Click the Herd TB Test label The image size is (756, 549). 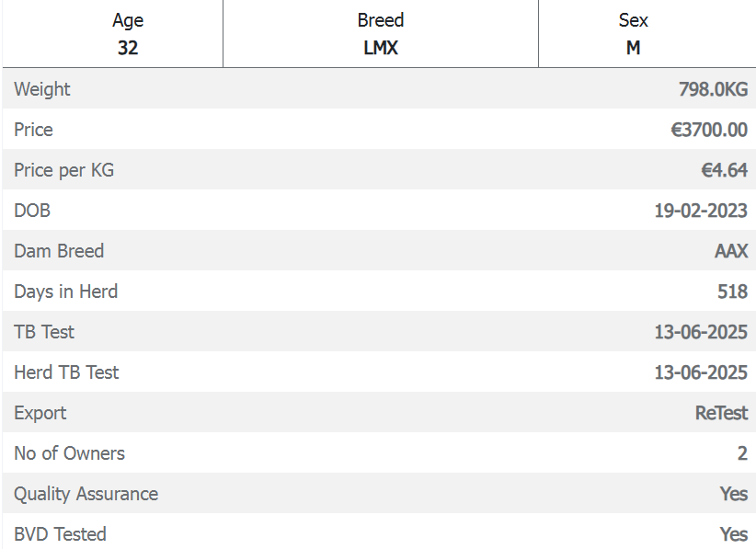click(x=66, y=372)
